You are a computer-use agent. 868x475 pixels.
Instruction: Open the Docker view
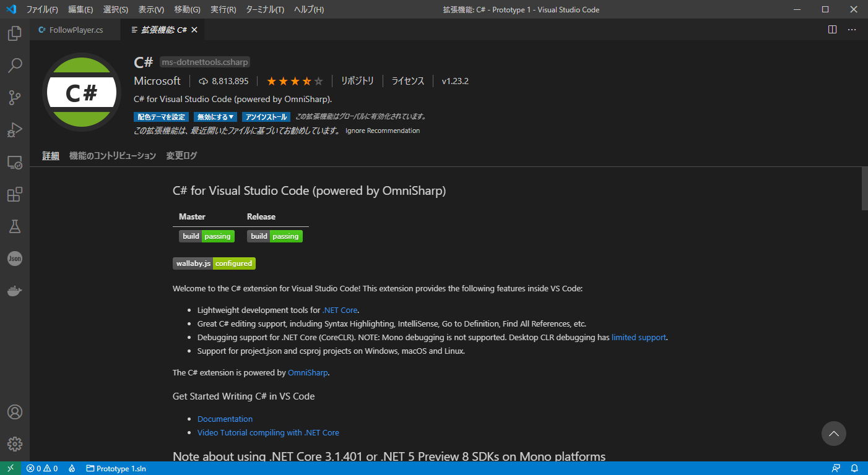(15, 291)
